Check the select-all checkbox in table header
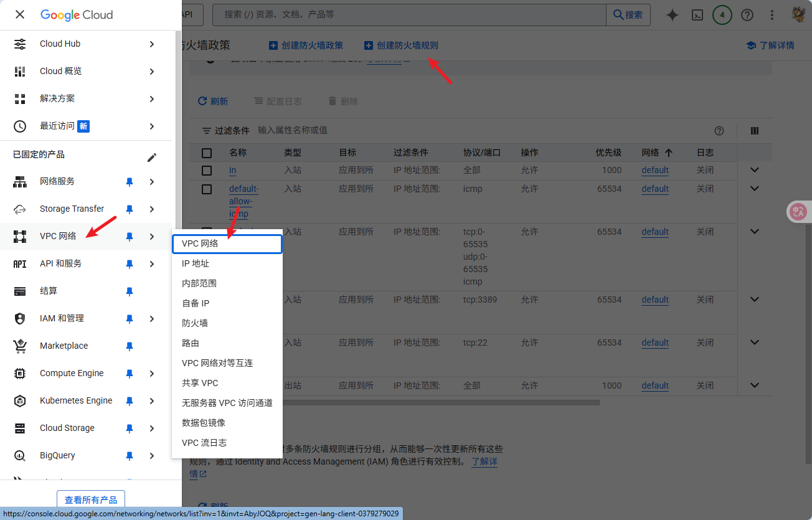This screenshot has width=812, height=520. click(207, 153)
